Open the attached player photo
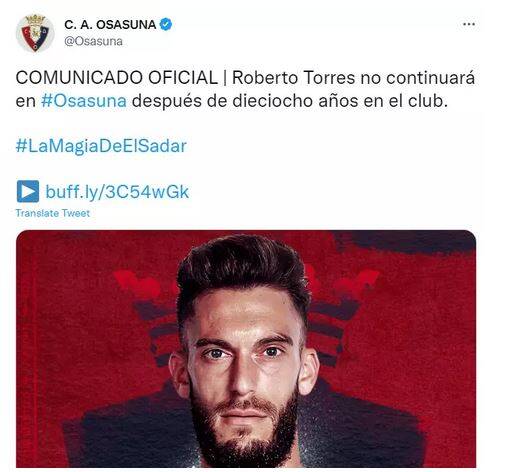Viewport: 508px width, 472px height. coord(246,349)
